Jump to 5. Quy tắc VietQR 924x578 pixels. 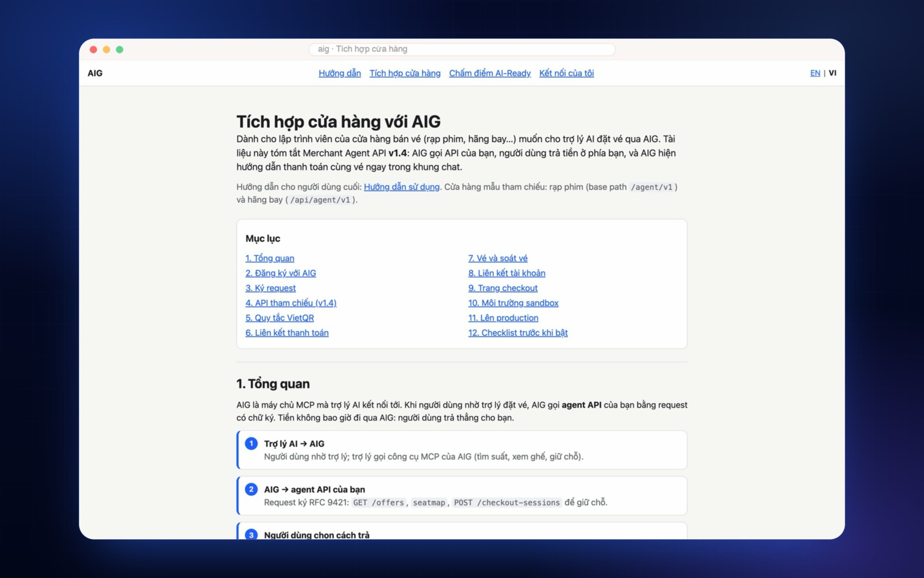[280, 318]
